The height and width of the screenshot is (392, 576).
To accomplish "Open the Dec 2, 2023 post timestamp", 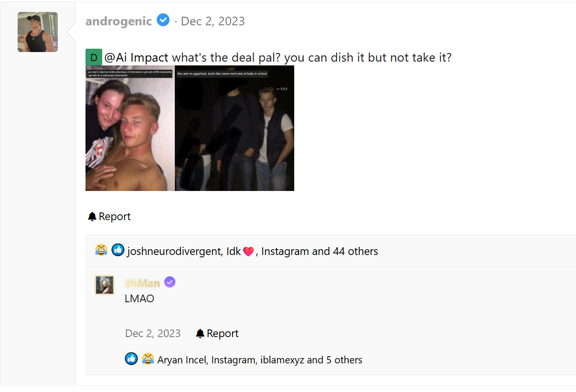I will tap(213, 21).
